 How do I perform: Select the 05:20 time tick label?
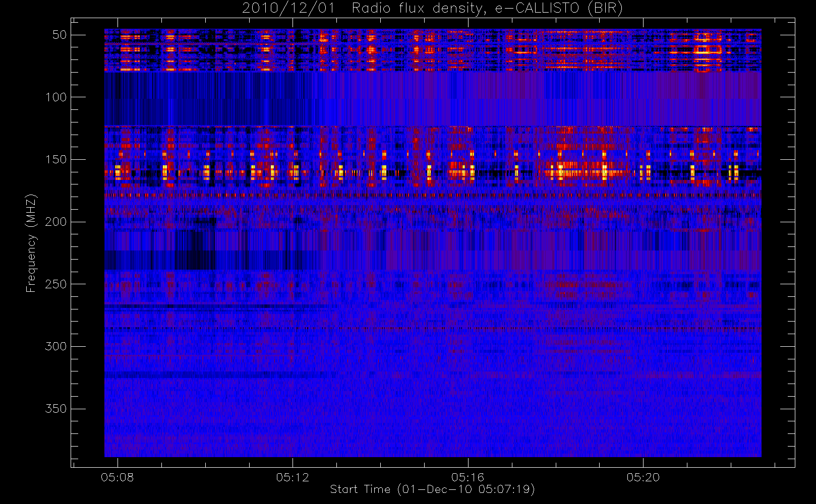pos(643,477)
